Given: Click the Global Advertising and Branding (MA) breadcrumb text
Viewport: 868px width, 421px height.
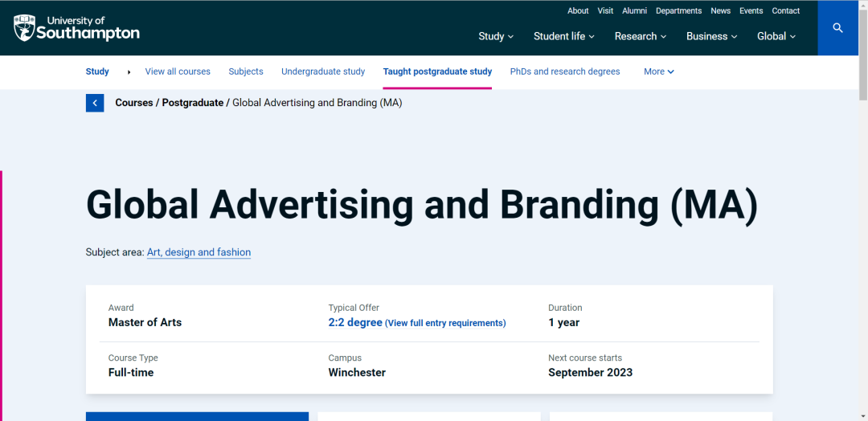Looking at the screenshot, I should coord(317,103).
